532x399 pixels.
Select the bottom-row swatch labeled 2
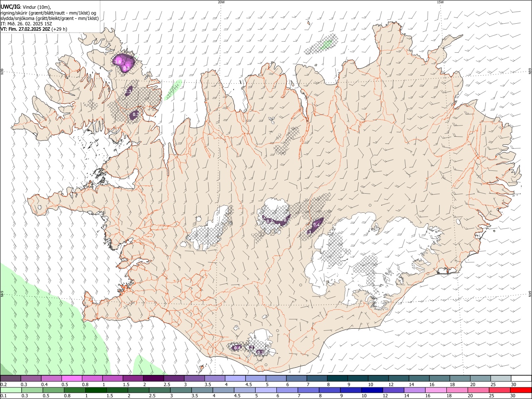click(138, 390)
